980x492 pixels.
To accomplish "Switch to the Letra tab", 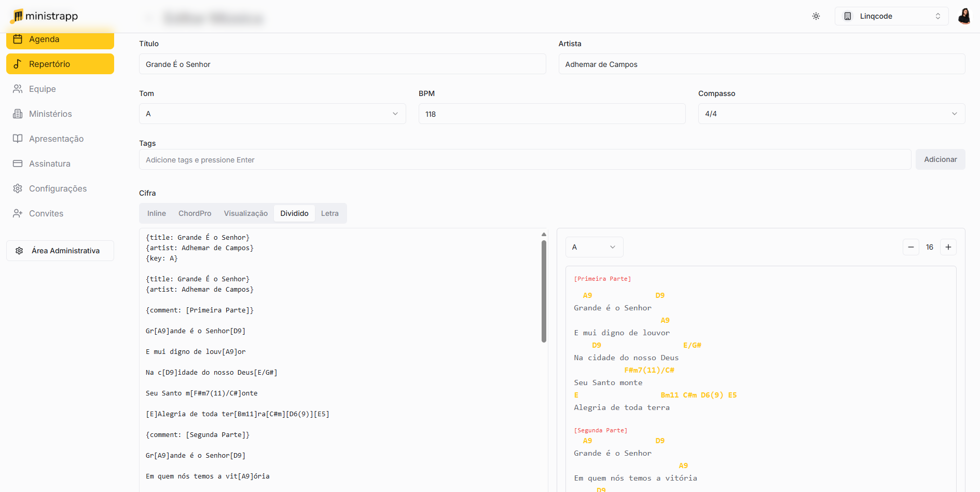I will click(x=329, y=213).
